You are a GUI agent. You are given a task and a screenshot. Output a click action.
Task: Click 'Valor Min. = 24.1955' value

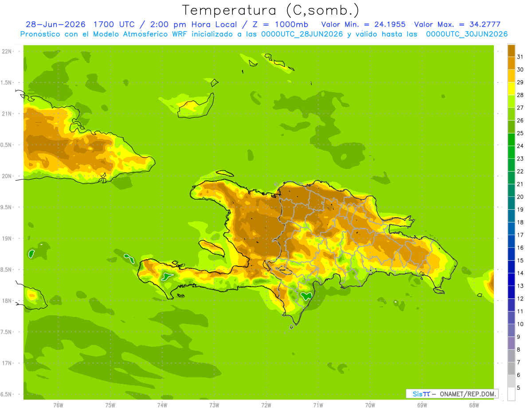click(x=363, y=24)
